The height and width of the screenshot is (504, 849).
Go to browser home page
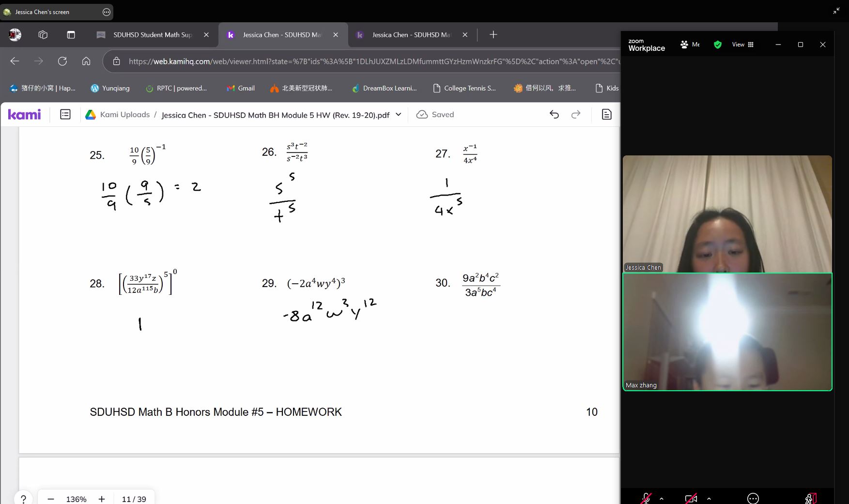86,61
